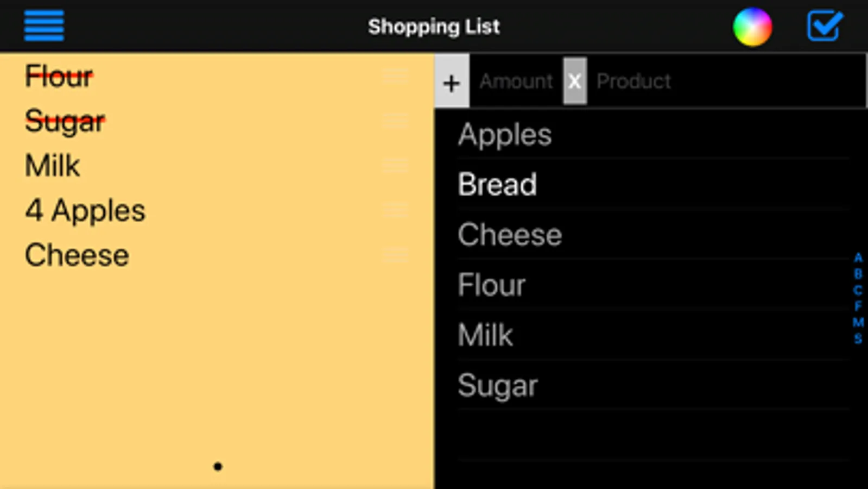Jump to letter S in the index

858,338
